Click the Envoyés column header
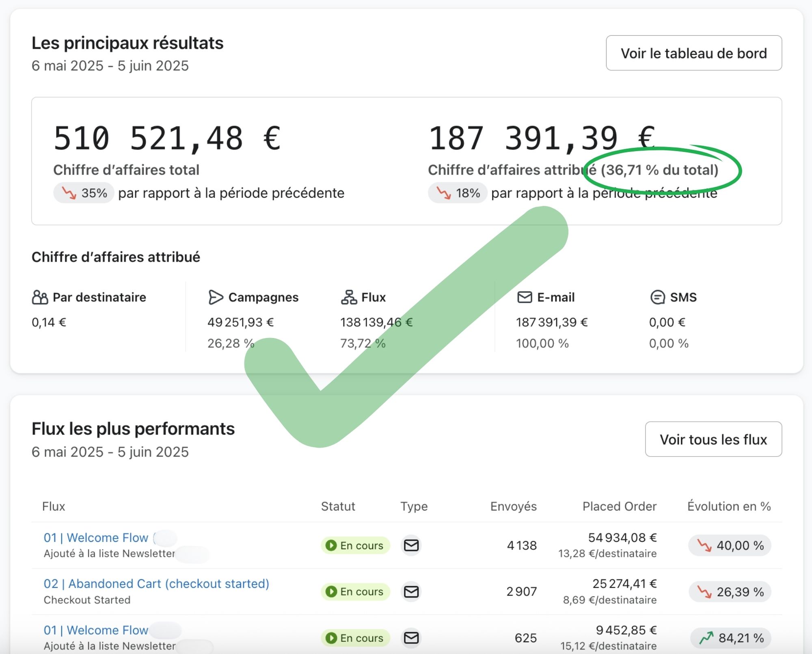The height and width of the screenshot is (654, 812). point(513,506)
